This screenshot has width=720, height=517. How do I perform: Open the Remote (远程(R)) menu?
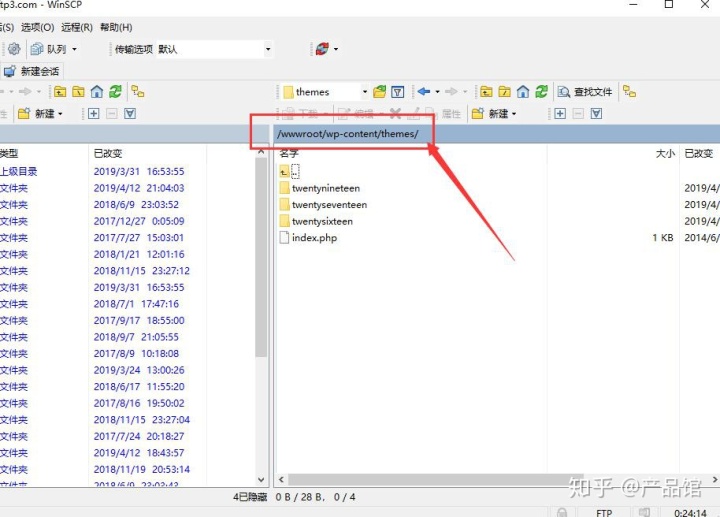77,28
